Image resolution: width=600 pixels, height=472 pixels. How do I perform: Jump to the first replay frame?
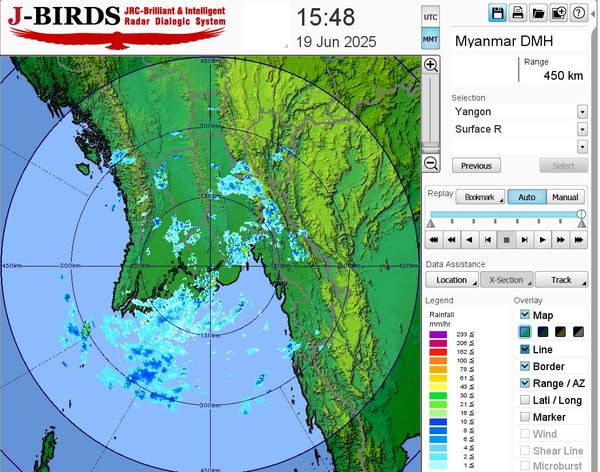[434, 240]
